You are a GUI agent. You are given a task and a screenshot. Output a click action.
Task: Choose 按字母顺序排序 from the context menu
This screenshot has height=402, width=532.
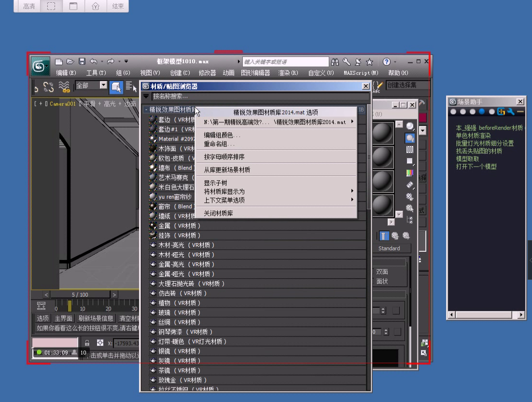[224, 157]
